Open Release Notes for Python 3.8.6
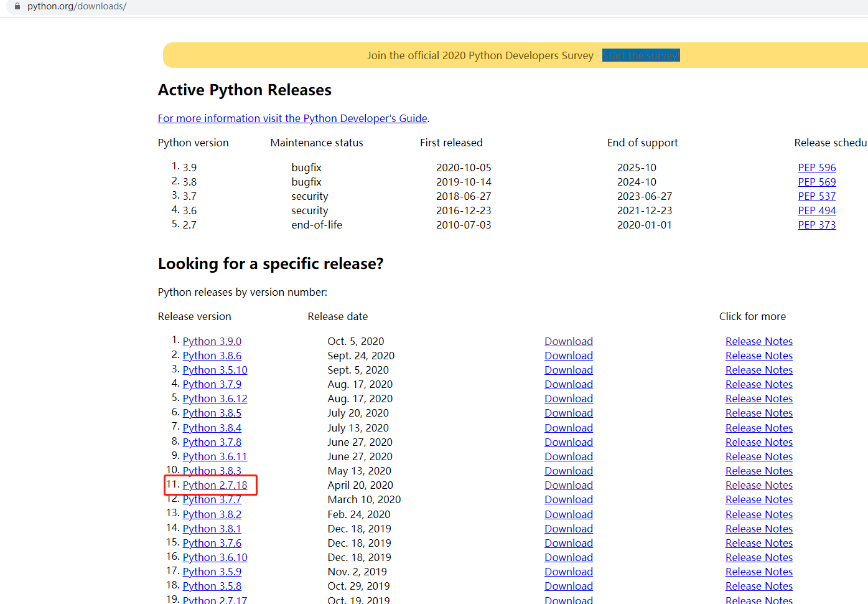 tap(759, 356)
